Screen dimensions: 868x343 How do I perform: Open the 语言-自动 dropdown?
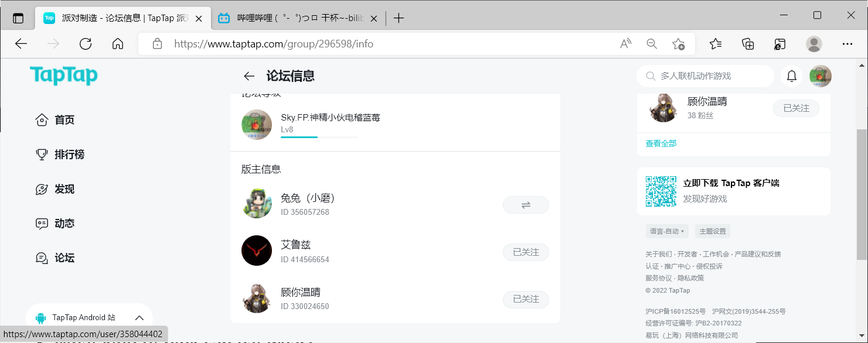pos(667,231)
